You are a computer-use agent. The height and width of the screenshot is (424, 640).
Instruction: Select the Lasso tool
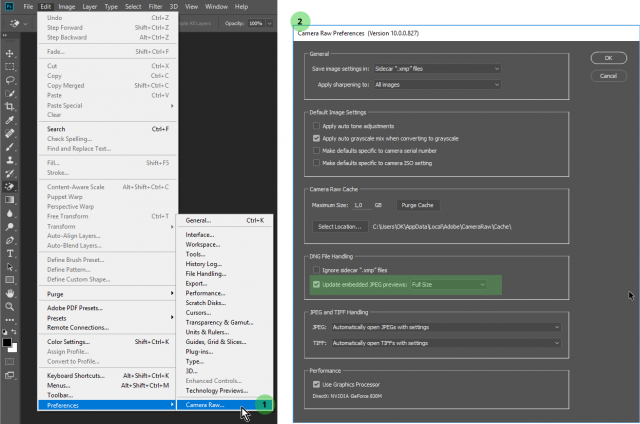point(10,80)
